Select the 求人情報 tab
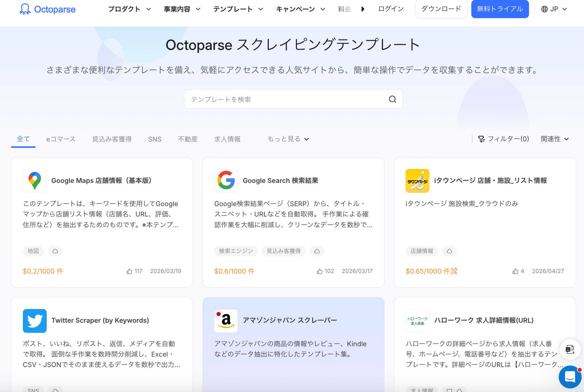584x392 pixels. pyautogui.click(x=227, y=139)
